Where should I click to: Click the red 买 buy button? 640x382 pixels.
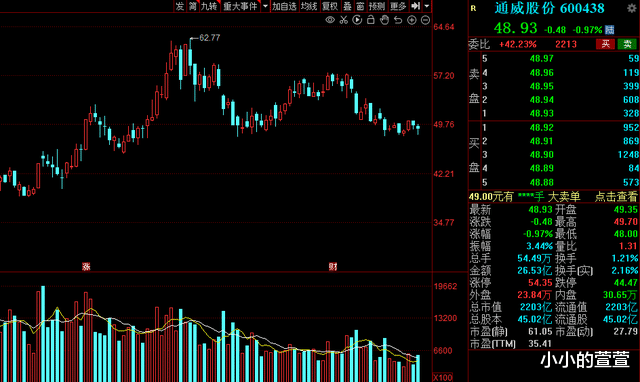point(605,44)
